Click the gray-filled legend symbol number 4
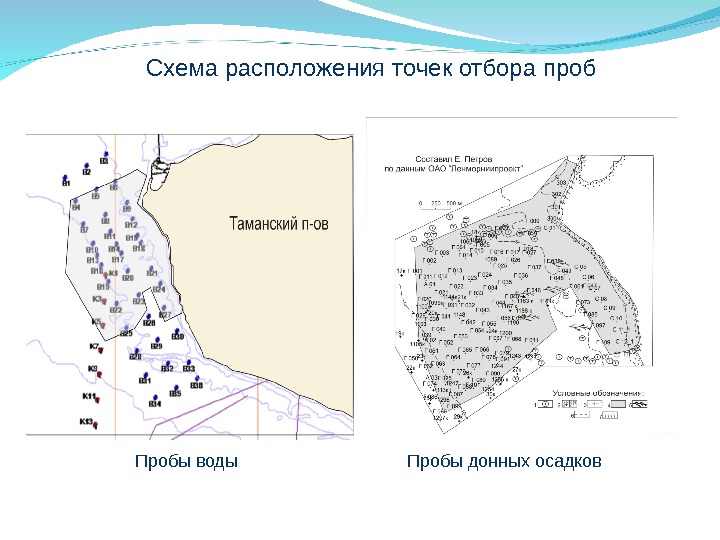The height and width of the screenshot is (540, 720). 618,404
